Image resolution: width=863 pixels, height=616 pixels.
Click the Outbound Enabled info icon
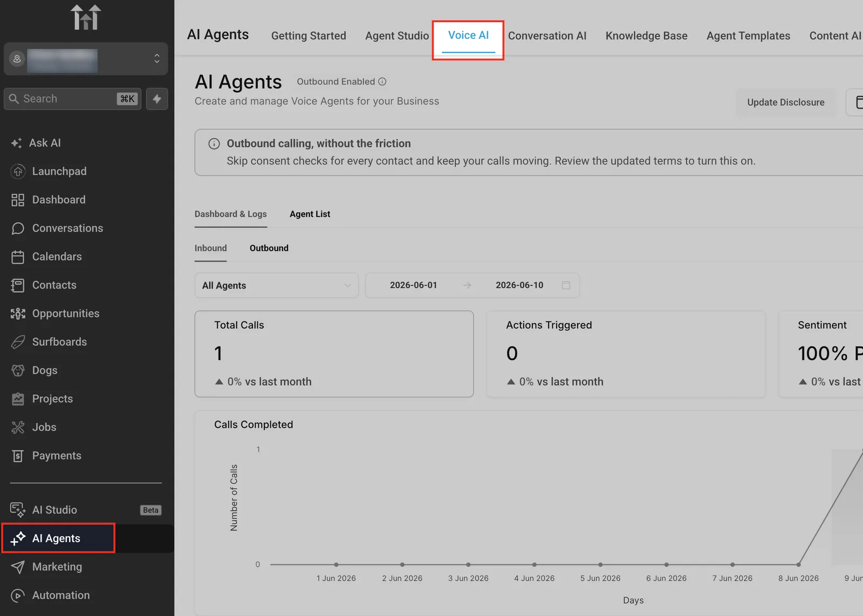point(382,81)
